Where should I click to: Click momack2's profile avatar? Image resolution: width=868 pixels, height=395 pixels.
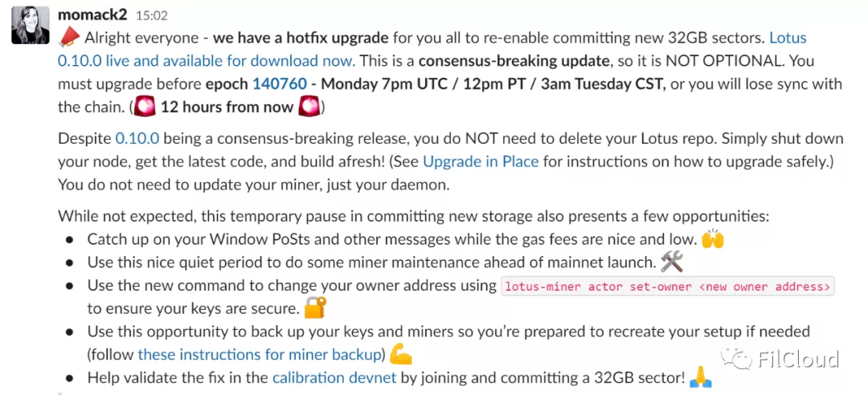pyautogui.click(x=30, y=26)
